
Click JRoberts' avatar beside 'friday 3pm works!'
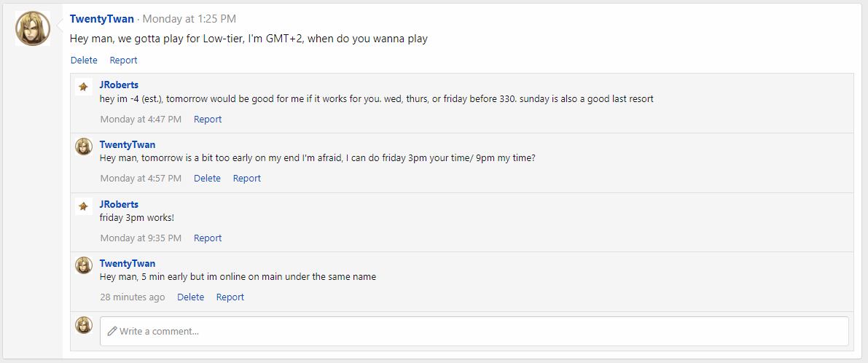click(x=84, y=206)
